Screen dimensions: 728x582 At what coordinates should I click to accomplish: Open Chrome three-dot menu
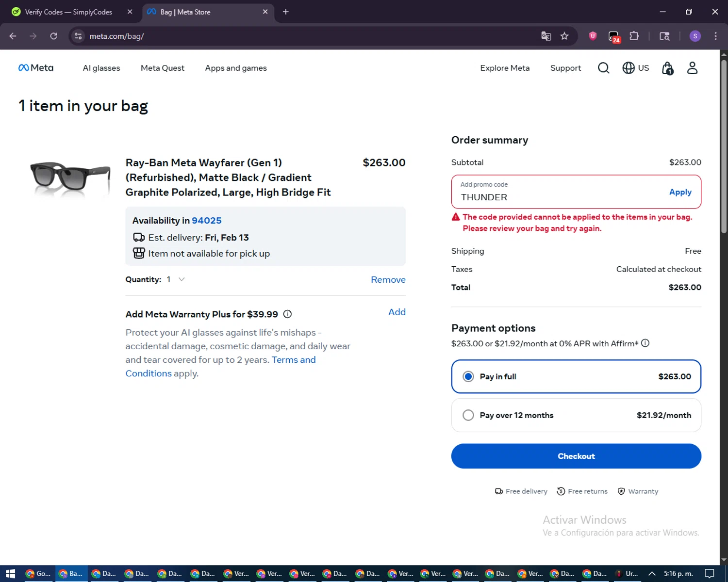click(715, 36)
